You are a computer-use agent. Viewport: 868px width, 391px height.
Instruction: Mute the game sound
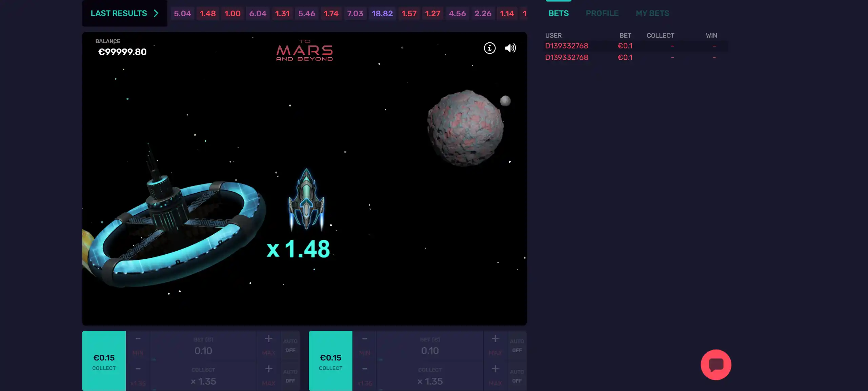point(510,48)
